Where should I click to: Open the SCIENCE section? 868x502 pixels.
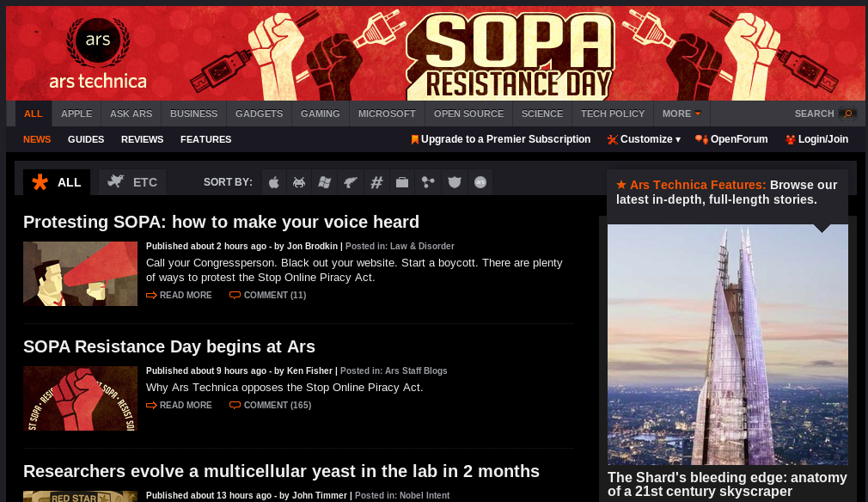(542, 113)
